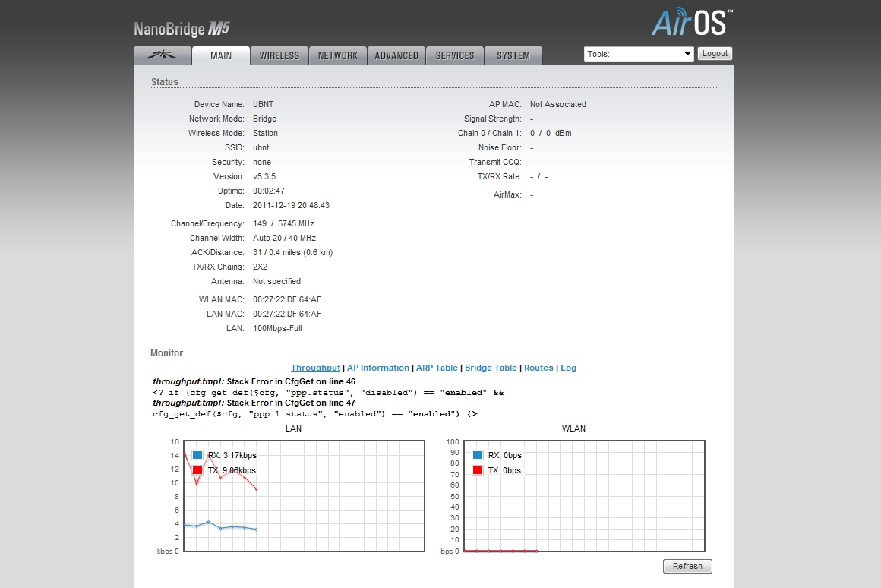Select the device name value UBNT

(263, 104)
